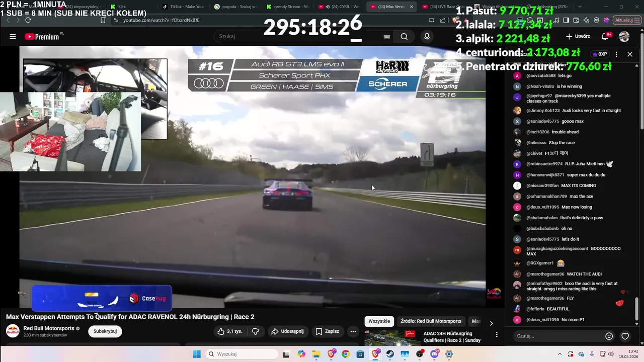Open the YouTube hamburger guide menu
Viewport: 644px width, 362px height.
[x=13, y=37]
